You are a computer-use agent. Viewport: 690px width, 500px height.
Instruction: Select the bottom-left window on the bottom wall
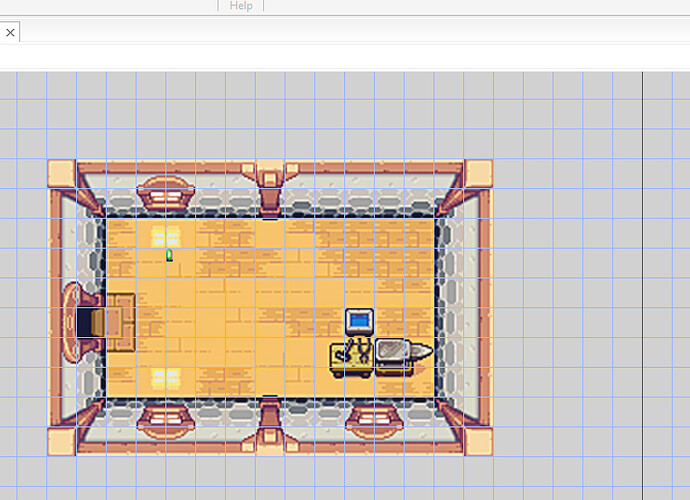coord(166,421)
